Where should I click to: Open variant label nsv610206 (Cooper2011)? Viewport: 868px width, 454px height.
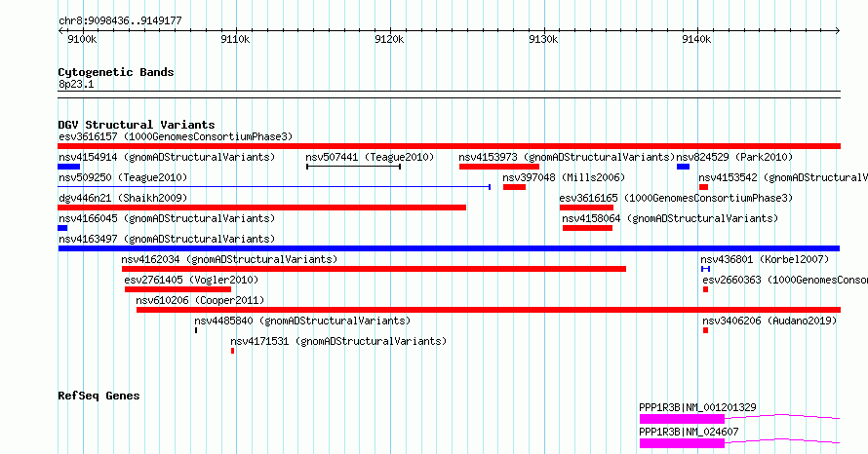[x=200, y=300]
